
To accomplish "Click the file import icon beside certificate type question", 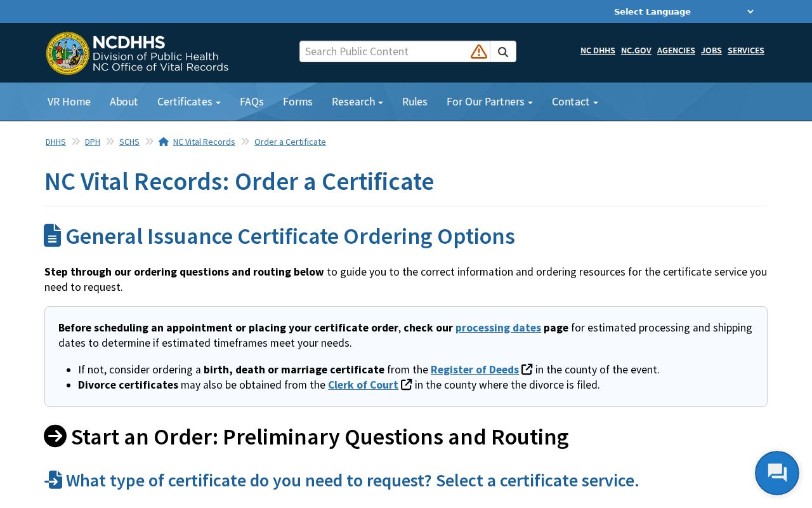I will [x=53, y=480].
